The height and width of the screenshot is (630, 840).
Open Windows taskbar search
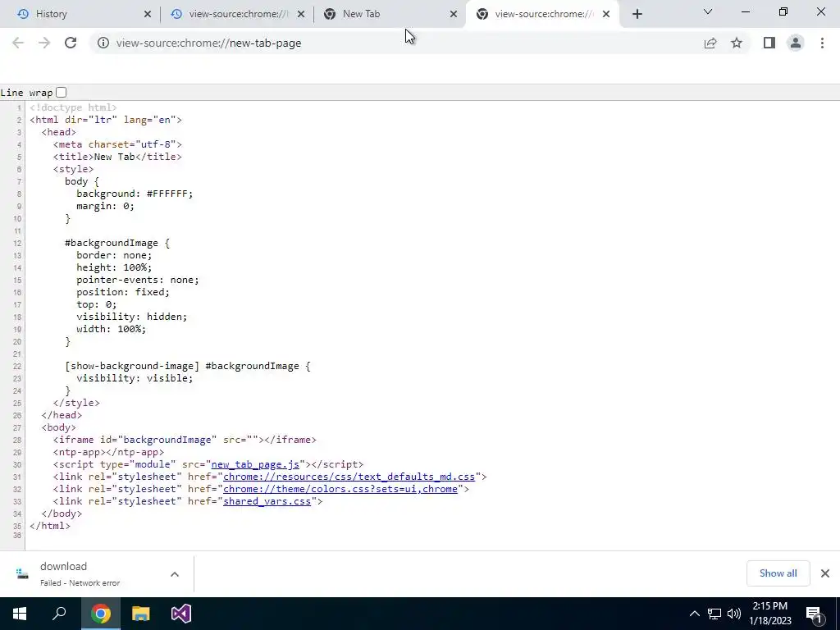[x=59, y=614]
